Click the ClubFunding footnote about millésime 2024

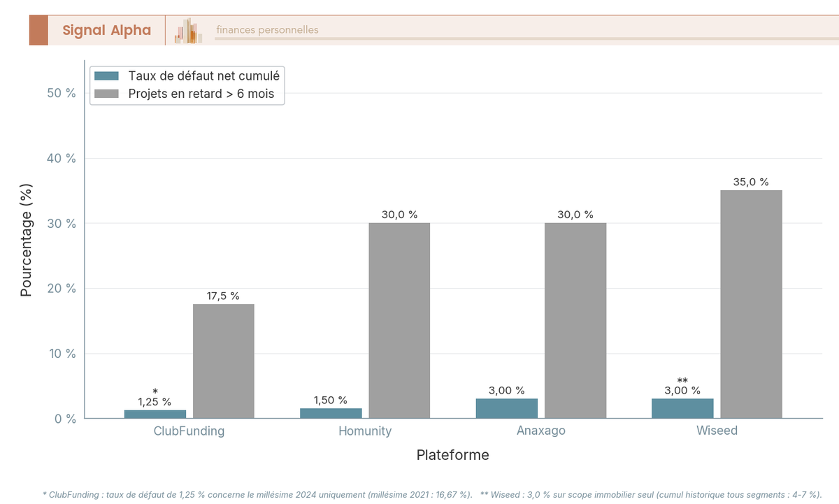pos(257,494)
